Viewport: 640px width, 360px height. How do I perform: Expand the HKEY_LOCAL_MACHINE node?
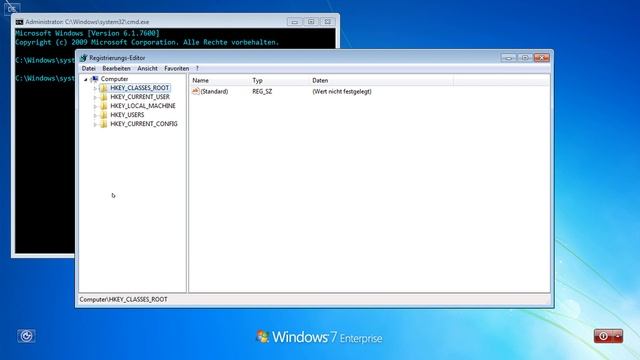[x=95, y=106]
